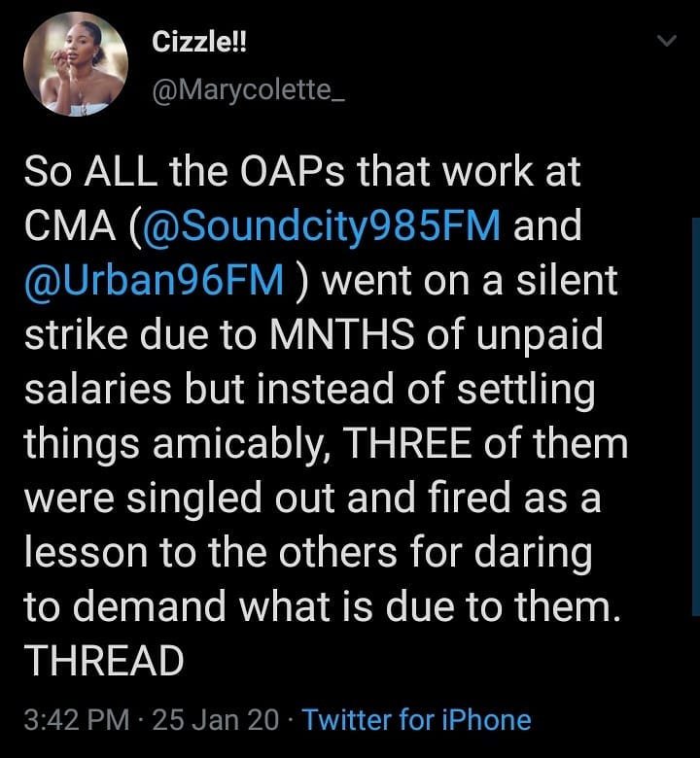The width and height of the screenshot is (700, 758).
Task: Click the Twitter for iPhone source link
Action: [x=416, y=719]
